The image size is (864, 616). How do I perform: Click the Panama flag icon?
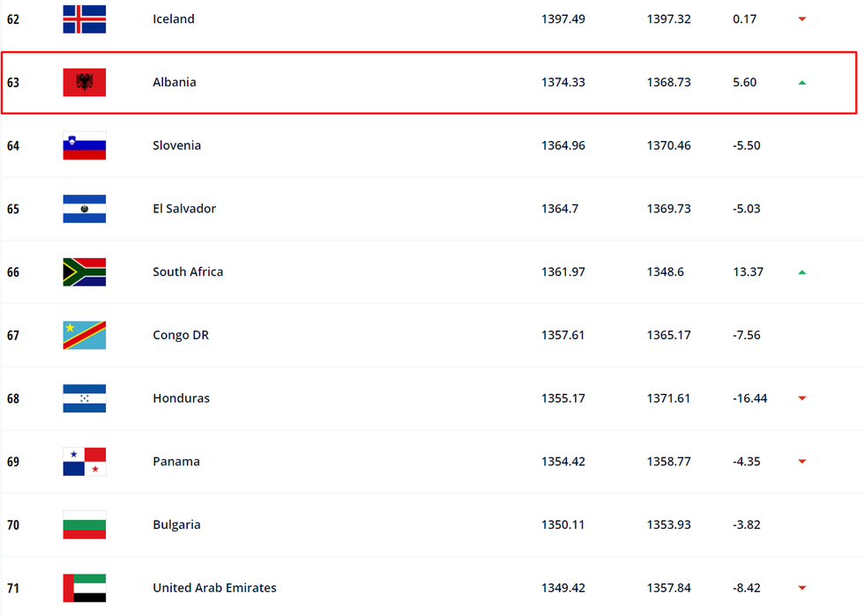click(x=85, y=462)
